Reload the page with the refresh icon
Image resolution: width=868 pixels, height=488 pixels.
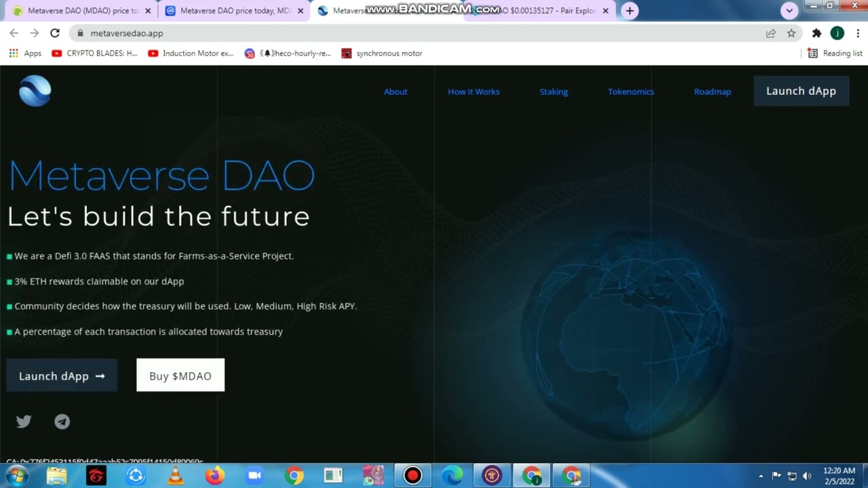pos(55,33)
